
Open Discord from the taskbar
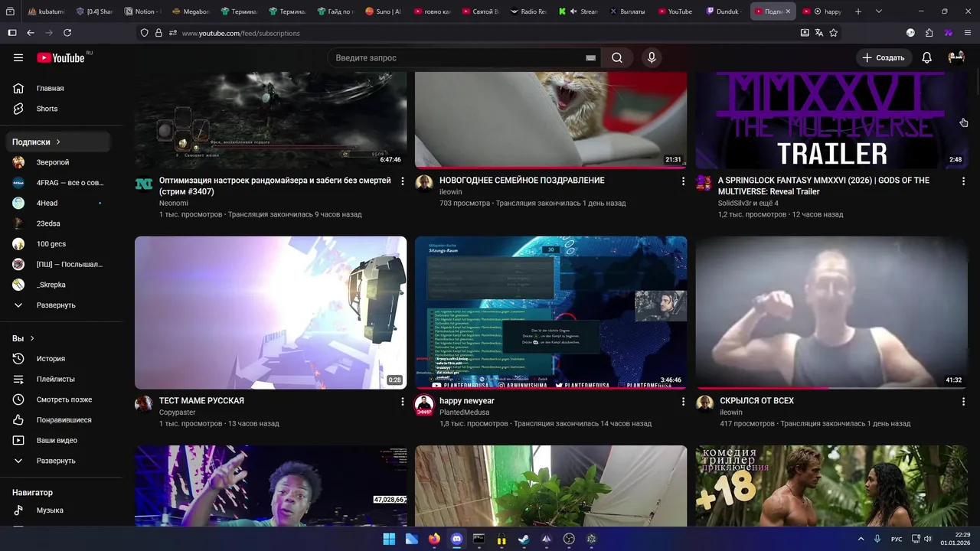(x=457, y=539)
